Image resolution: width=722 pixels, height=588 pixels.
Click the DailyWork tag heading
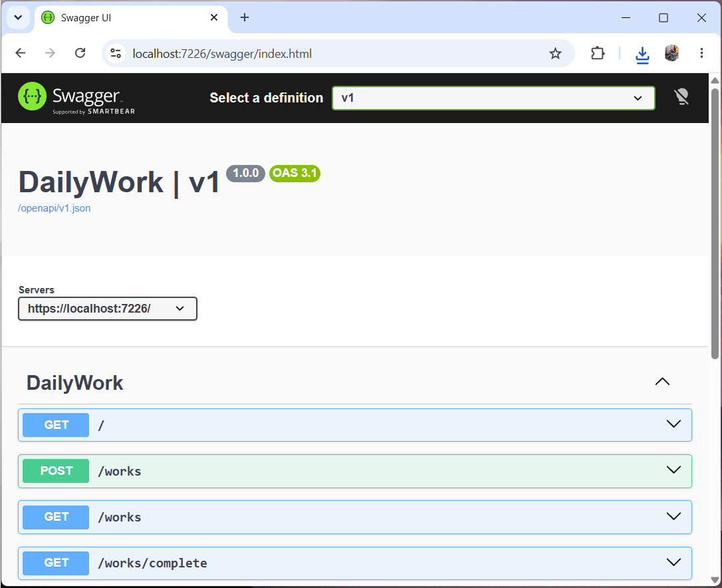[74, 383]
